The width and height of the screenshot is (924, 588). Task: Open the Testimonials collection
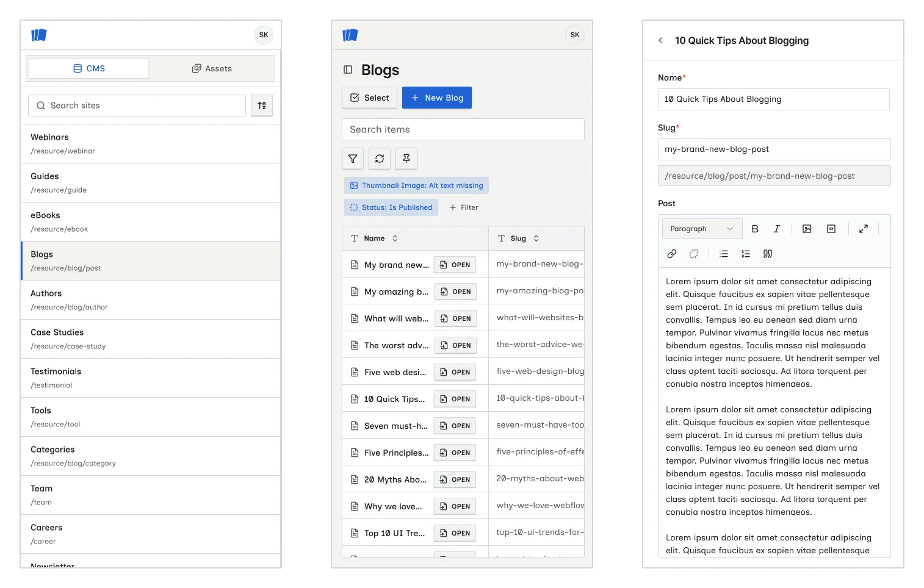(151, 378)
